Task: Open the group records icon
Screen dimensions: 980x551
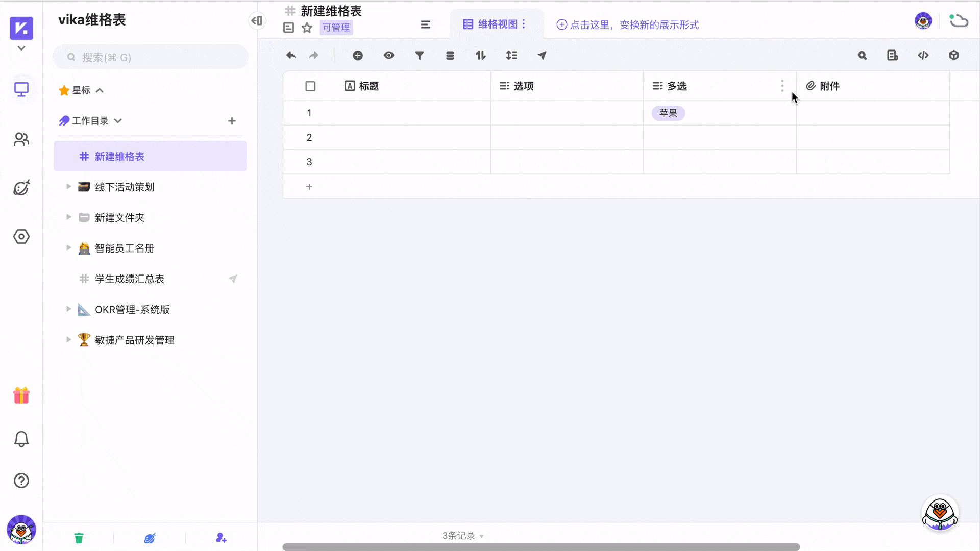Action: coord(450,55)
